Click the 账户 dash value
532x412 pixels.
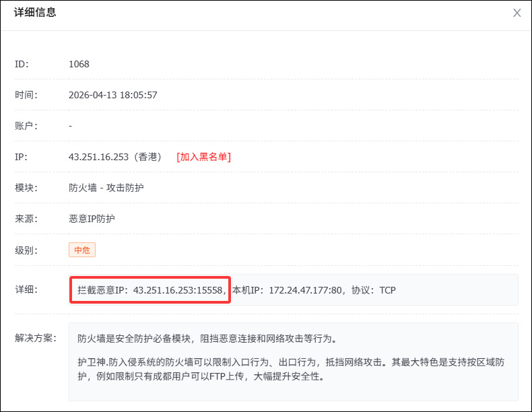[x=71, y=126]
